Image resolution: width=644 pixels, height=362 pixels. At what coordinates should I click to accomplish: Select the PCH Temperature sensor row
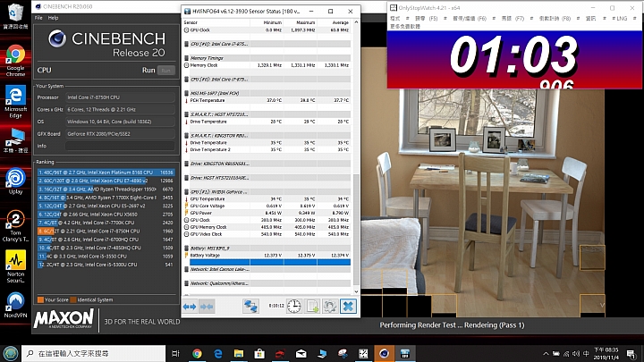(267, 100)
